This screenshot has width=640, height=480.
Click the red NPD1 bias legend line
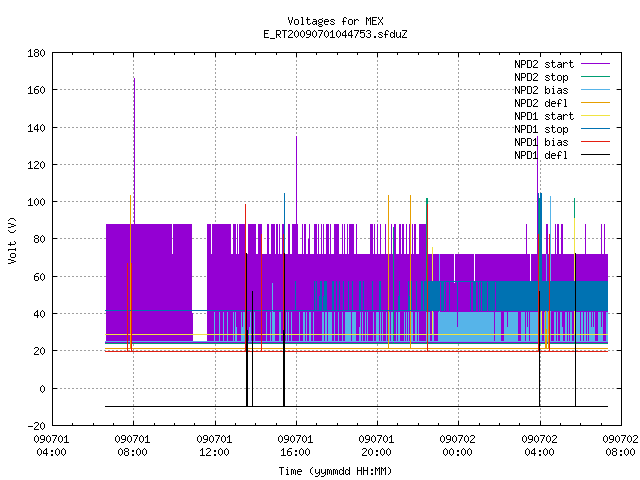[595, 142]
